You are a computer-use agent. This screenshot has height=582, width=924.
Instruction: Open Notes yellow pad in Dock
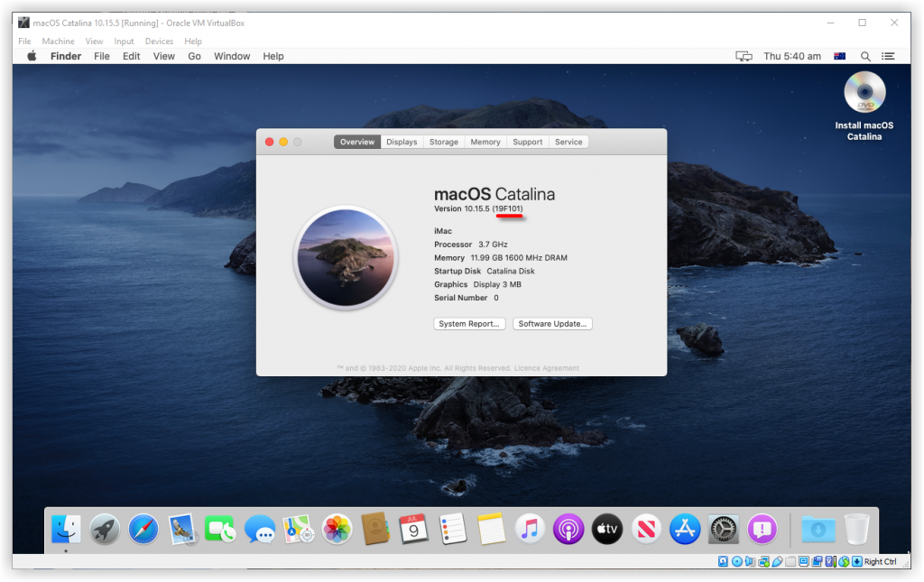coord(492,529)
